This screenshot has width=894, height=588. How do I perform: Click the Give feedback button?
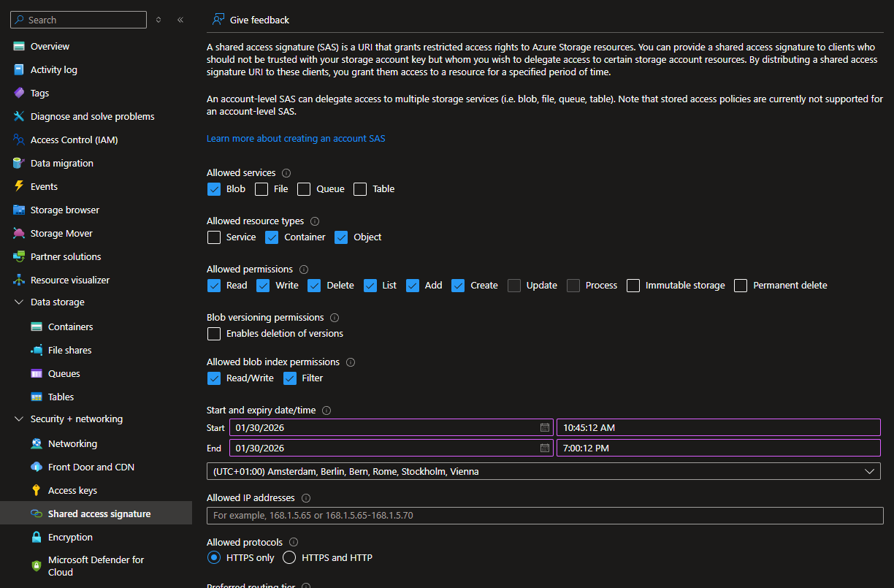[251, 20]
